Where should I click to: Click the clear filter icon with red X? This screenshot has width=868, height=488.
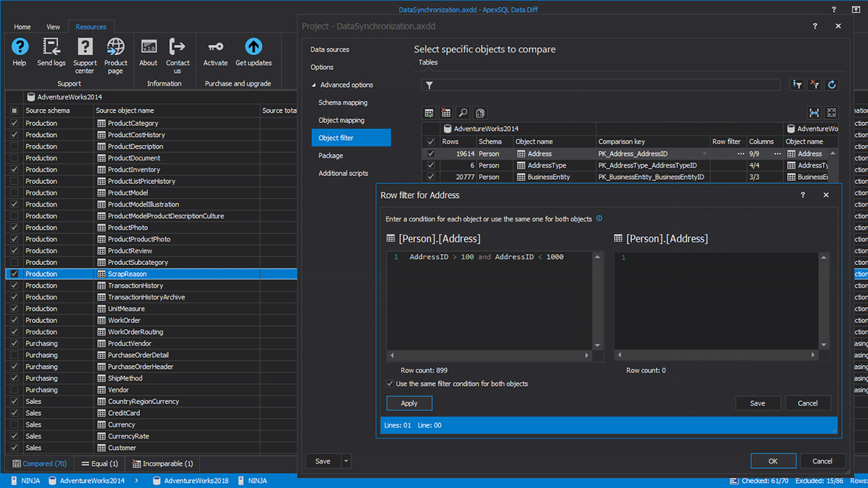[814, 85]
